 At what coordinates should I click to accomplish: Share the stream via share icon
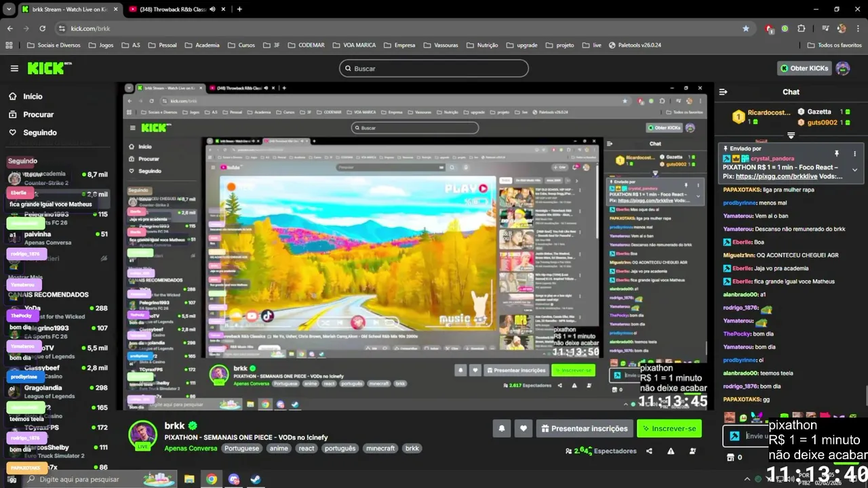click(650, 451)
